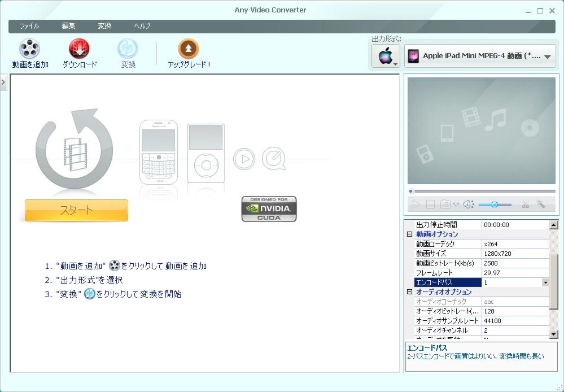
Task: Click the 動画サイズ value field 1280x720
Action: (x=515, y=254)
